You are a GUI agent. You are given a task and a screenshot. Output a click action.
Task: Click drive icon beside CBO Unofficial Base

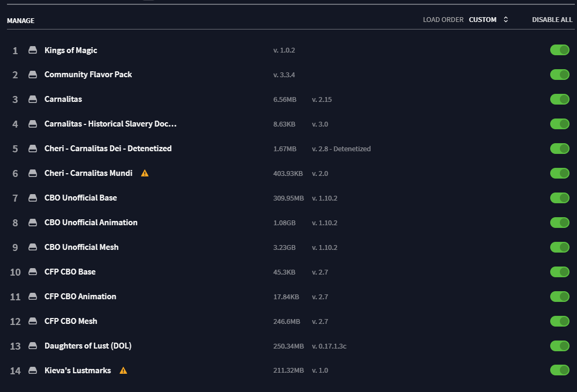pyautogui.click(x=33, y=198)
